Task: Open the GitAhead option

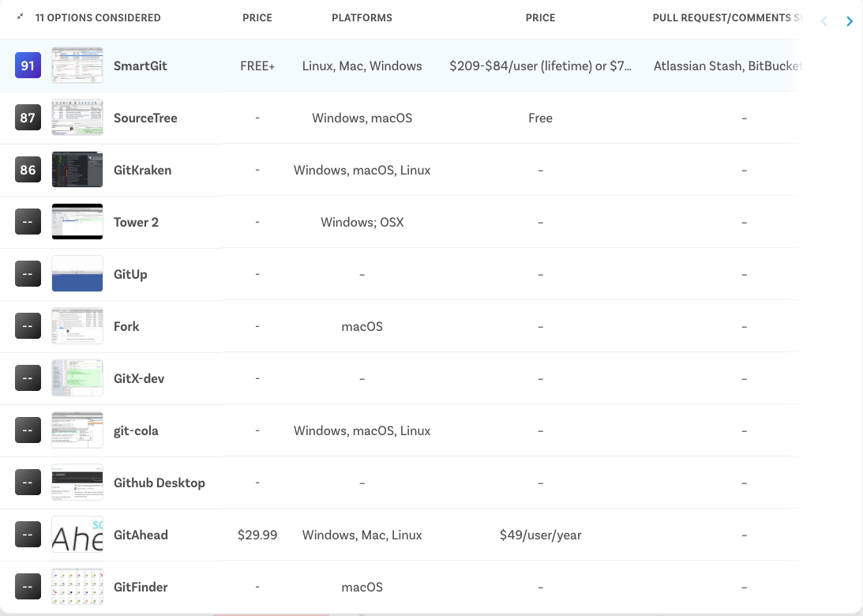Action: 141,535
